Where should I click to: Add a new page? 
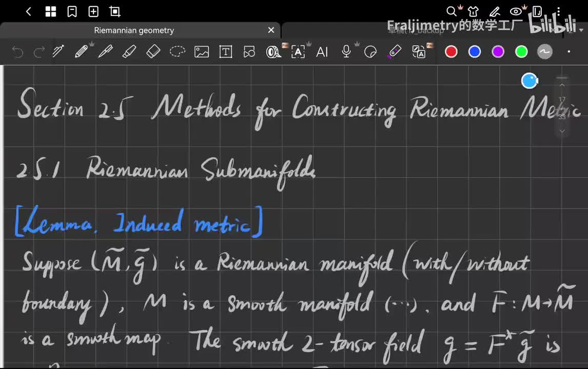(93, 12)
